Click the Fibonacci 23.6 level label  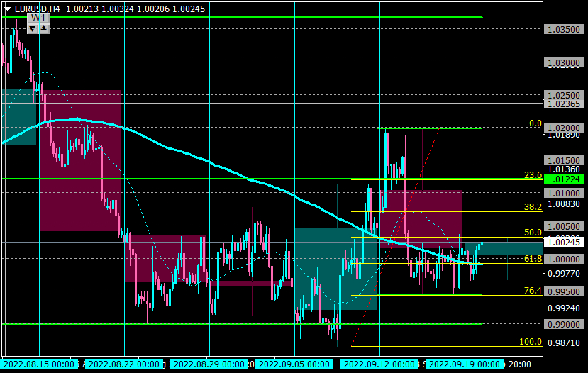[533, 174]
